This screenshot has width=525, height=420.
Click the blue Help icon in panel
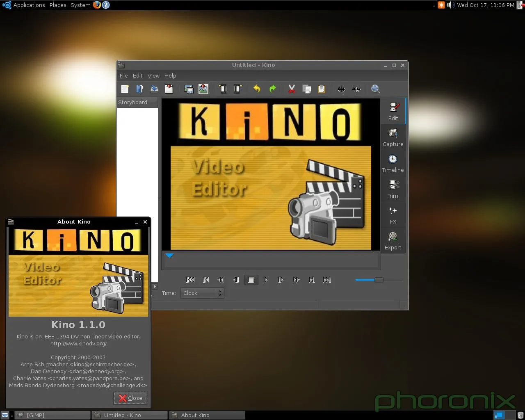(x=106, y=5)
